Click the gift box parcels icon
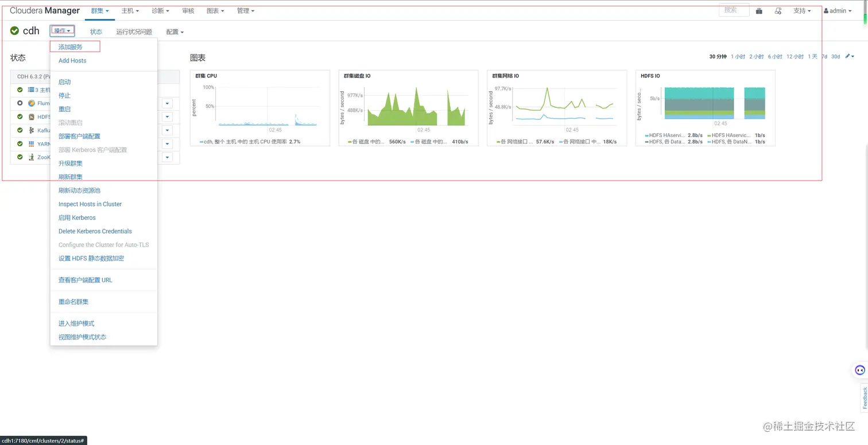This screenshot has height=445, width=868. pos(759,11)
